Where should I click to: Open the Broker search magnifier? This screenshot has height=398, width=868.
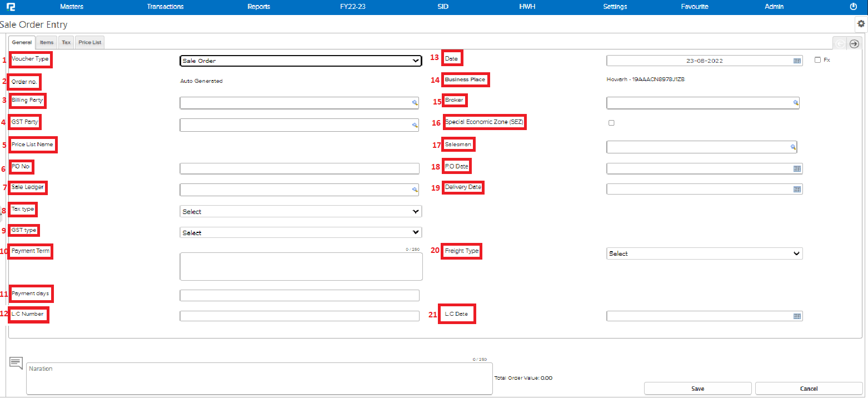click(x=796, y=103)
